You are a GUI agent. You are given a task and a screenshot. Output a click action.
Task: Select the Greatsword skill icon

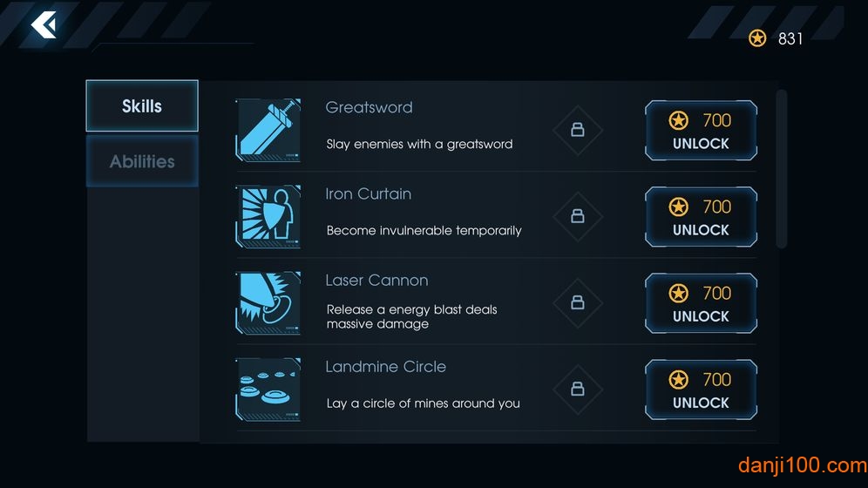(x=268, y=130)
